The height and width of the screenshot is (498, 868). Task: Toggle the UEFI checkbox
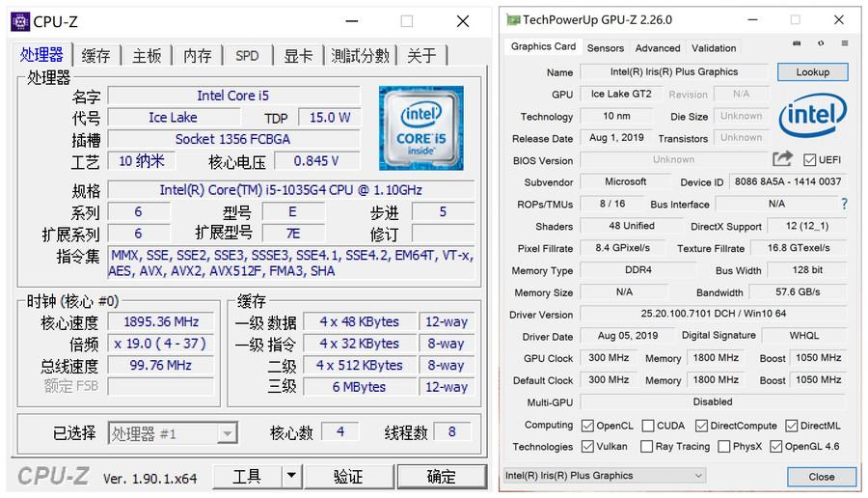click(x=809, y=160)
